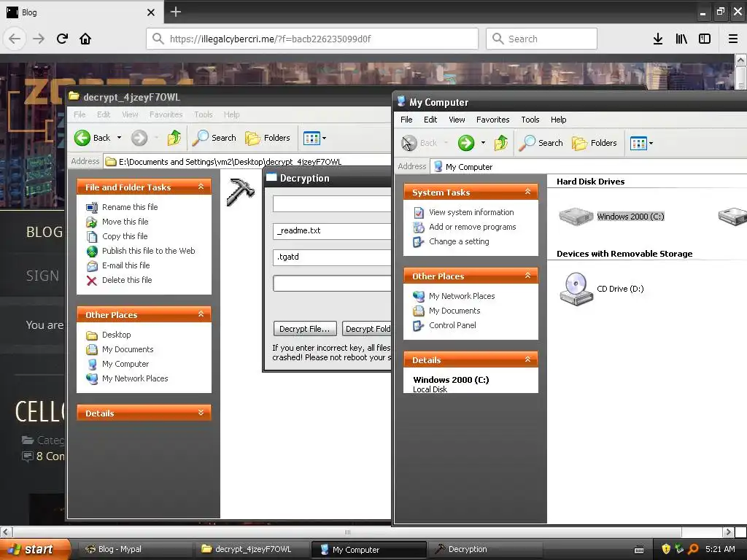Collapse Other Places panel in My Computer
The width and height of the screenshot is (747, 560).
point(528,276)
